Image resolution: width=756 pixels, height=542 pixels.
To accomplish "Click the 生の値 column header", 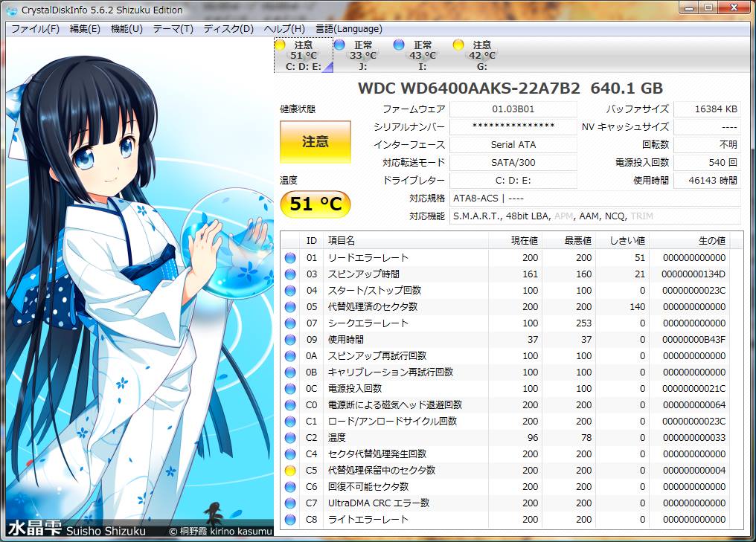I will click(689, 241).
